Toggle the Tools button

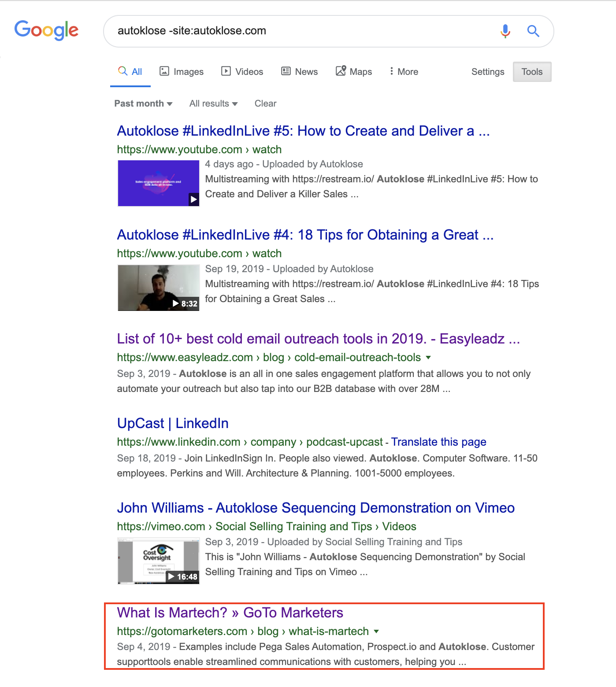pos(532,72)
